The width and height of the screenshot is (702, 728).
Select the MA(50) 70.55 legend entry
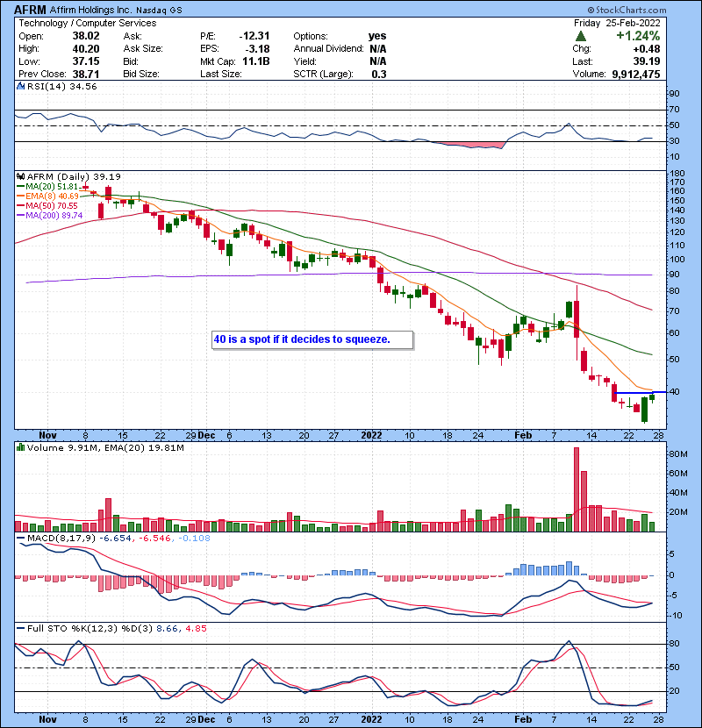coord(47,205)
